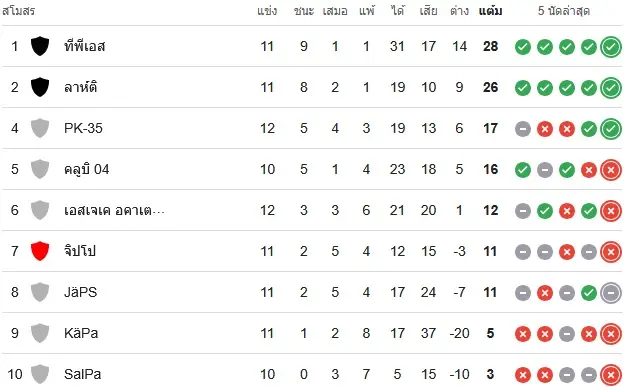Click the red shield logo of จิปโป

pos(40,251)
